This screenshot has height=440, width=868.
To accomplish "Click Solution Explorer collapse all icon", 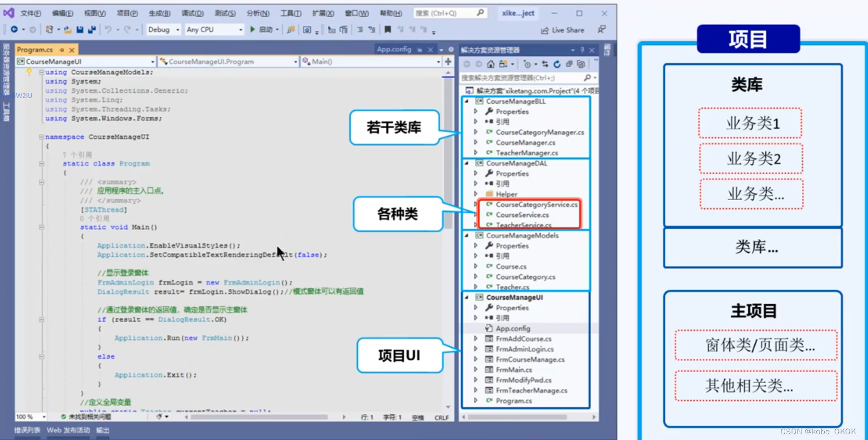I will pos(569,64).
